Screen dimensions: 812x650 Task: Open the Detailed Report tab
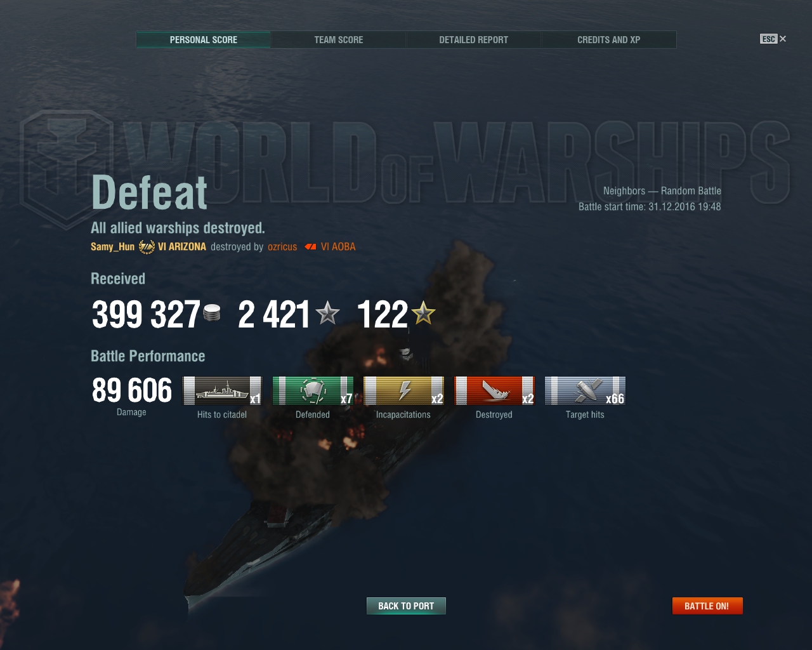[474, 39]
